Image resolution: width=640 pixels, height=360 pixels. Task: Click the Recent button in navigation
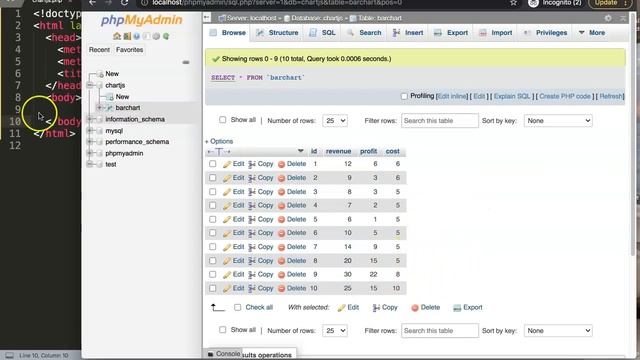pyautogui.click(x=99, y=50)
